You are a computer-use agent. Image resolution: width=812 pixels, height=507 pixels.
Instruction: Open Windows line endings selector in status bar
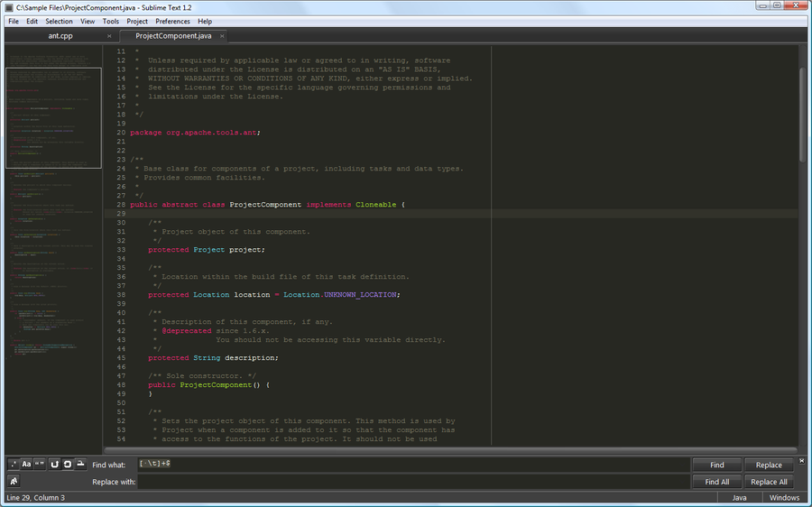(784, 498)
